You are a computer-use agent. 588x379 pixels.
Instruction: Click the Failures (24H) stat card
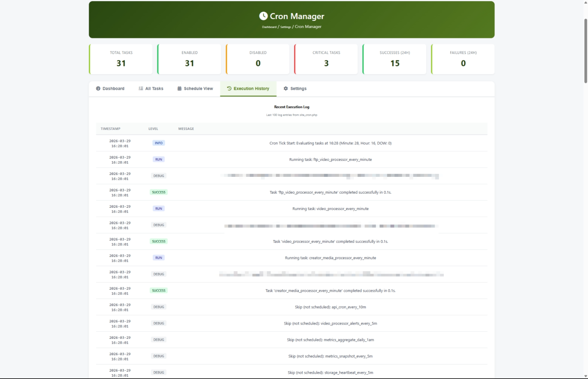(463, 59)
